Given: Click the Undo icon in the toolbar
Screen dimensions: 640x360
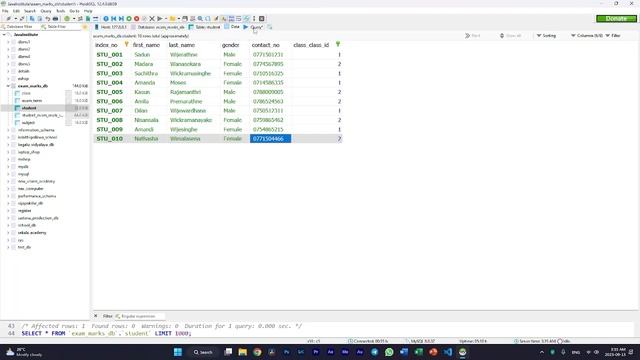Looking at the screenshot, I should coord(47,19).
